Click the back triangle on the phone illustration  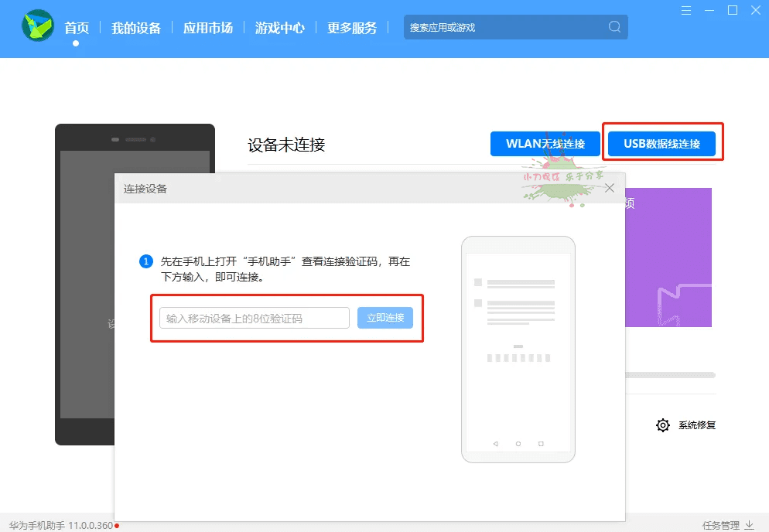click(x=494, y=444)
